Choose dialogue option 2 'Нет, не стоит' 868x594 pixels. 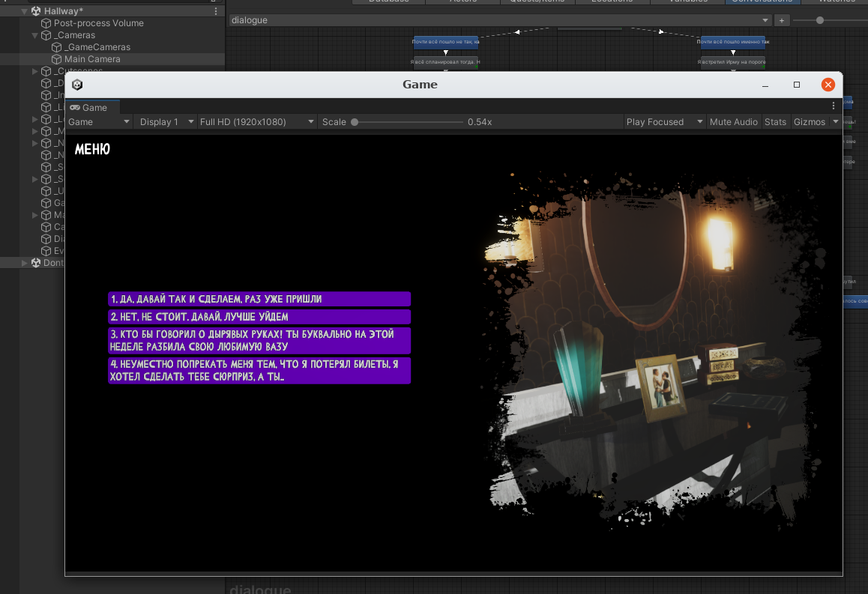[259, 317]
